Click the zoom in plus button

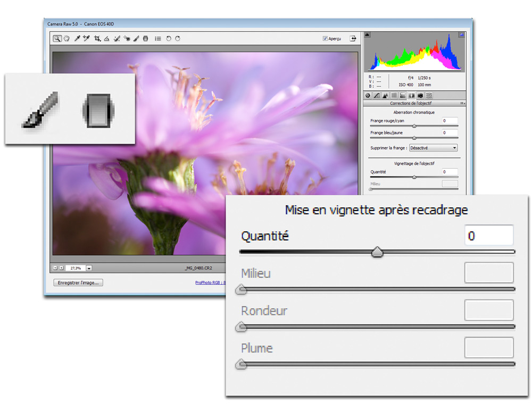pyautogui.click(x=61, y=268)
